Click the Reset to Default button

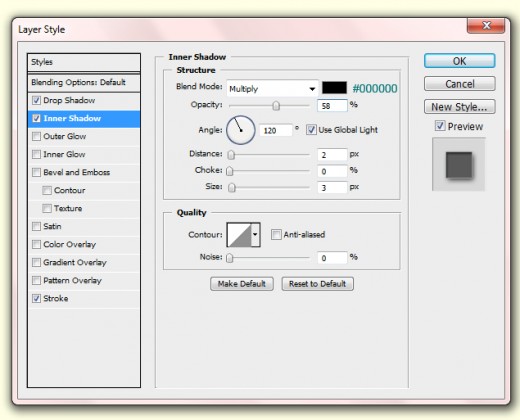(317, 284)
